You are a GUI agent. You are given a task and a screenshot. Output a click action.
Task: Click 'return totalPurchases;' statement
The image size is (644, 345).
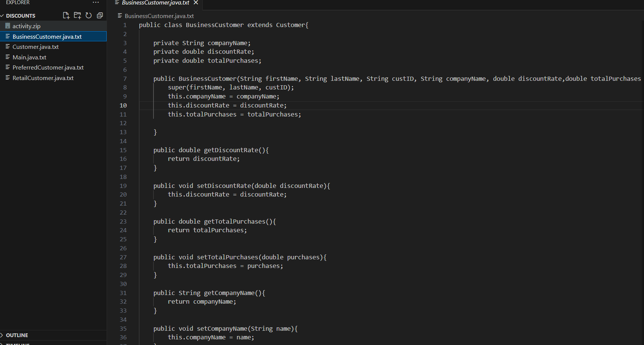207,230
